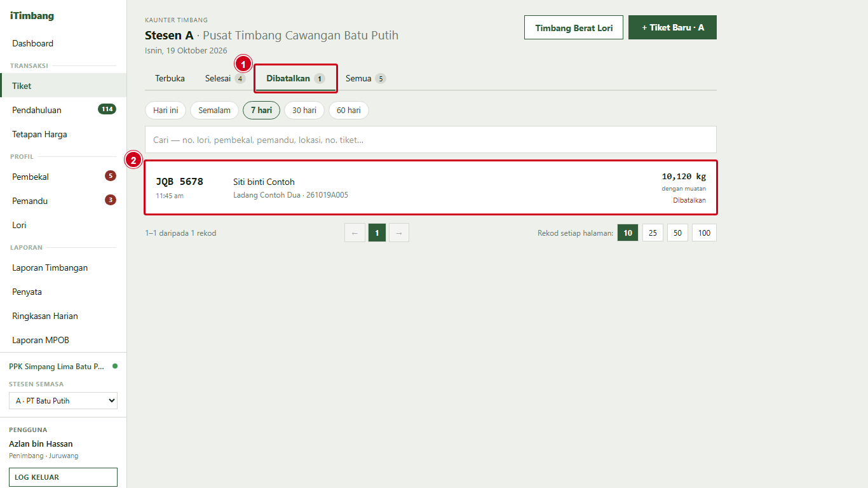Click the PPK Simpang Lima organisation name
Viewport: 868px width, 488px height.
point(57,367)
